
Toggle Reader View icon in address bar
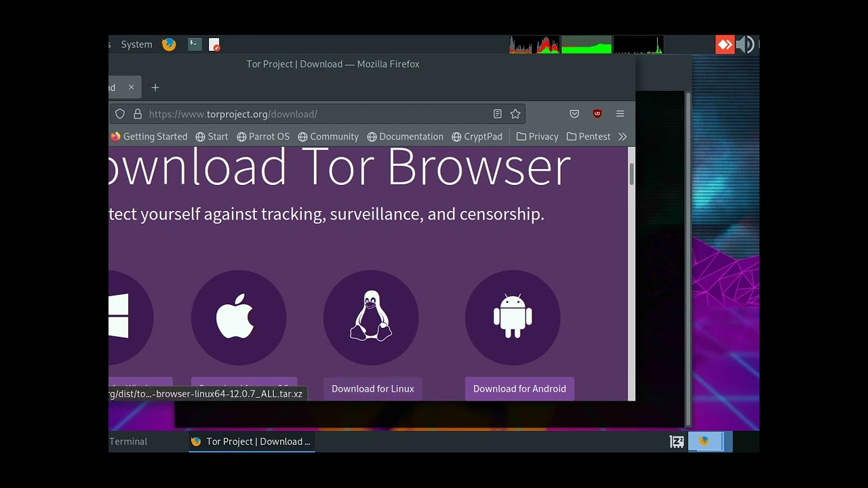point(498,114)
